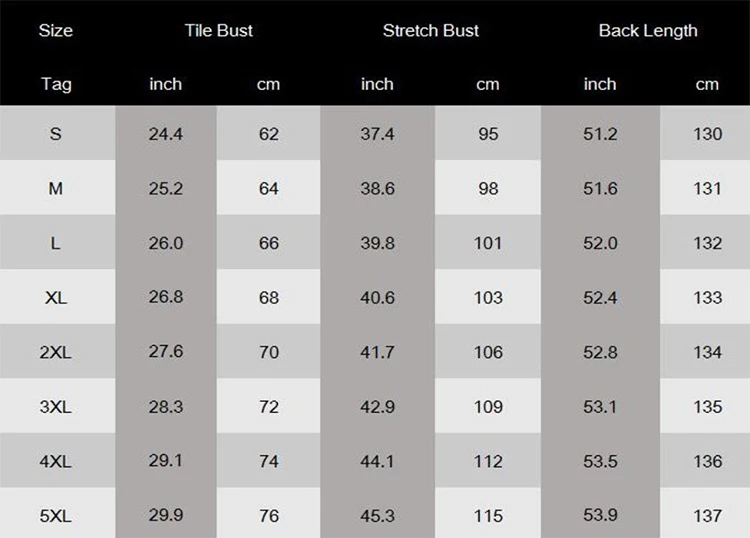Click the 5XL size row label
The height and width of the screenshot is (538, 750).
click(56, 516)
